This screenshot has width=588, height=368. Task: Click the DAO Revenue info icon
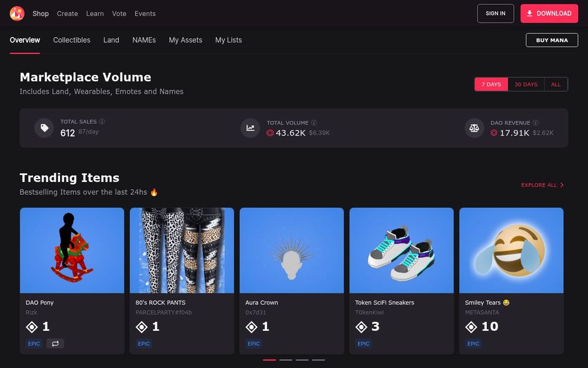point(536,123)
